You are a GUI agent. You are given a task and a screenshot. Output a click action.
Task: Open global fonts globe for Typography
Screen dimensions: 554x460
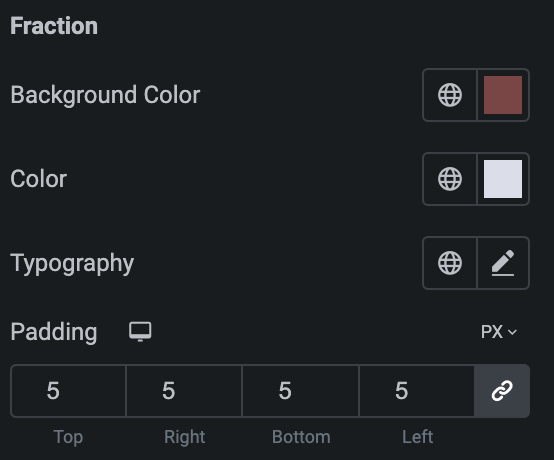point(450,263)
